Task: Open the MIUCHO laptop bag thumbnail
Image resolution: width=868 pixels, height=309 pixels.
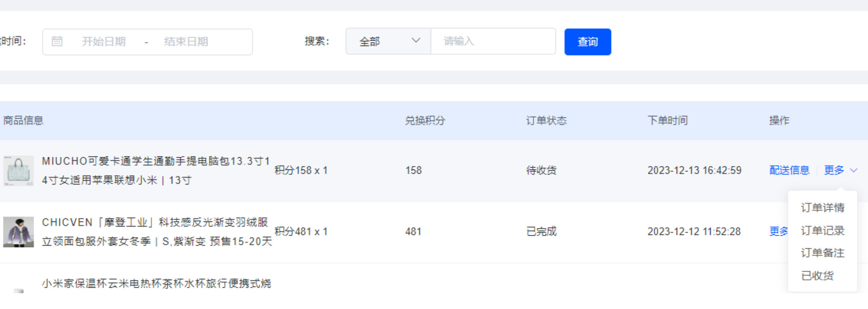Action: click(x=18, y=171)
